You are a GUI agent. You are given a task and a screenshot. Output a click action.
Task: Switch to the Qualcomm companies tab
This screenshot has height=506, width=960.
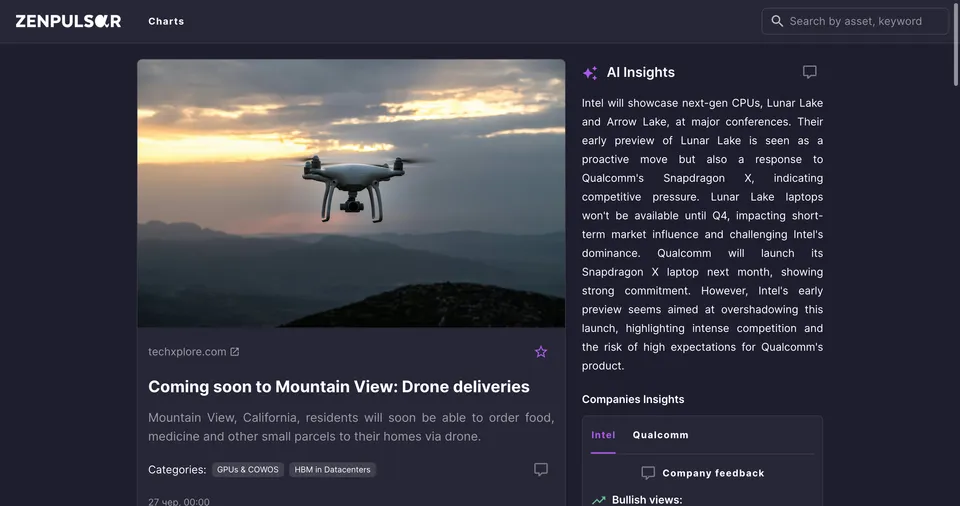(x=661, y=435)
